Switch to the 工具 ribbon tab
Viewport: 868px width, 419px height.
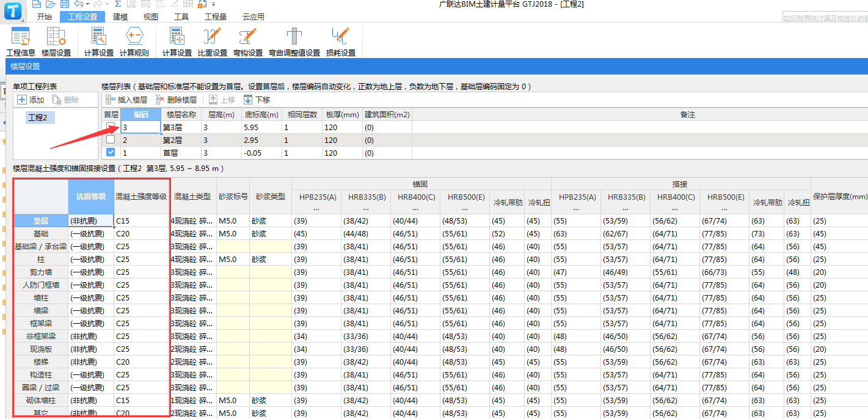[181, 17]
